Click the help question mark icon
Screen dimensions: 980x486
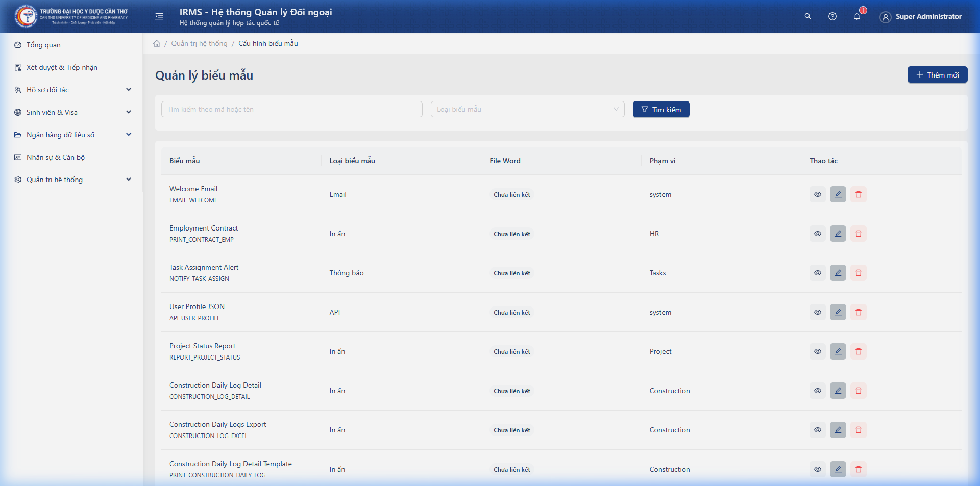[832, 16]
